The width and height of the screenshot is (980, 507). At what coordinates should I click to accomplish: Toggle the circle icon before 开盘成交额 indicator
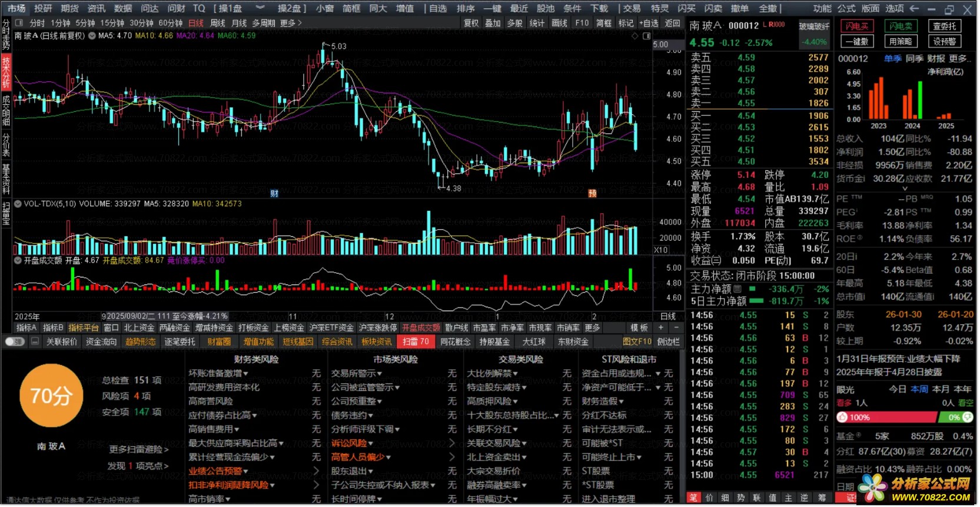[x=18, y=260]
